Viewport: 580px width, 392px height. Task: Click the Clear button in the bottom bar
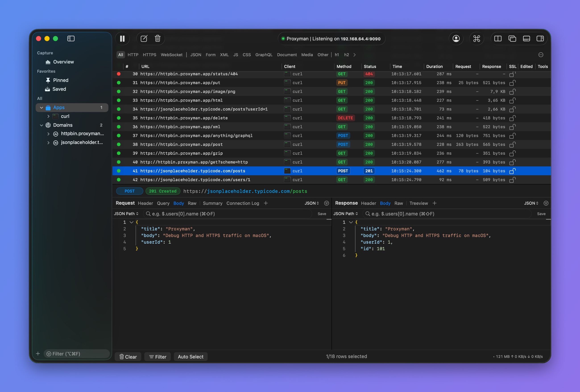(x=128, y=357)
